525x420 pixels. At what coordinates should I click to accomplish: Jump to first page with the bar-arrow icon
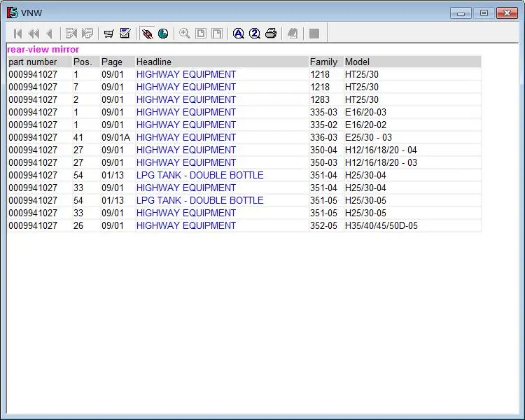click(x=17, y=34)
